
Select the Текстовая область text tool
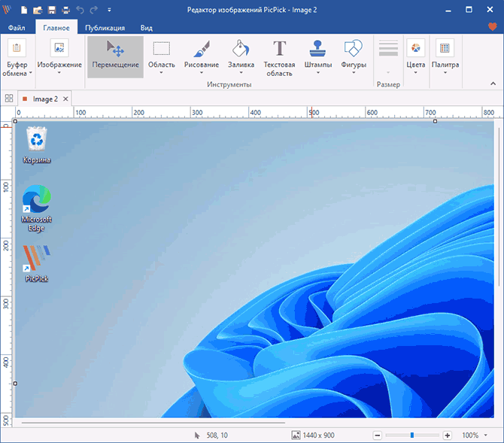[279, 58]
